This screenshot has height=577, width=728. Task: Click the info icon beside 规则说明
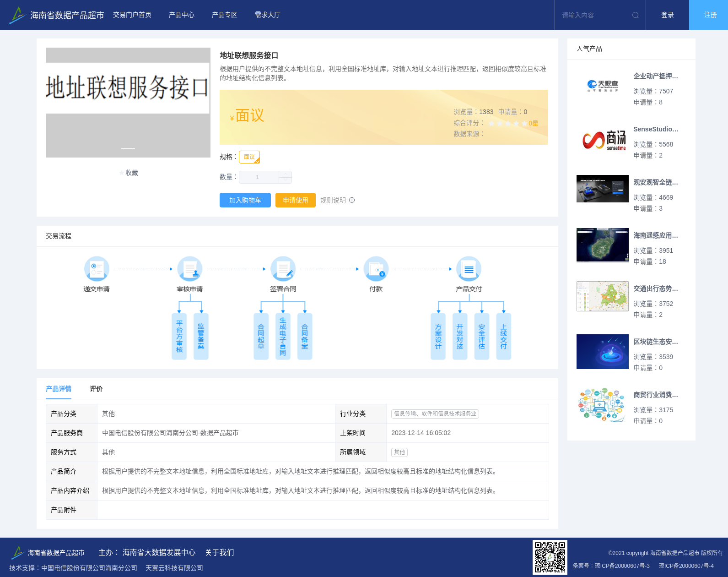[352, 200]
